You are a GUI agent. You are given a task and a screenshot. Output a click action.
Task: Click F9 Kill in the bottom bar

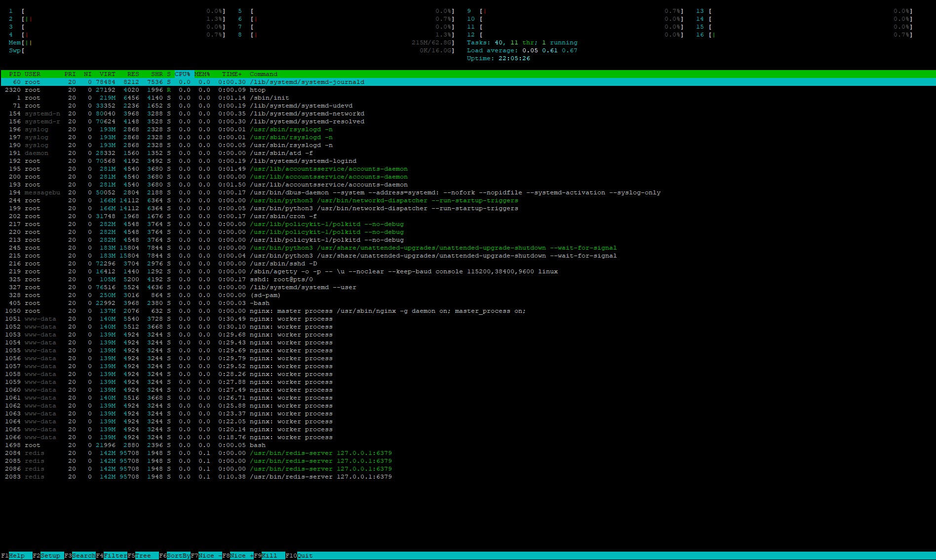(x=269, y=556)
